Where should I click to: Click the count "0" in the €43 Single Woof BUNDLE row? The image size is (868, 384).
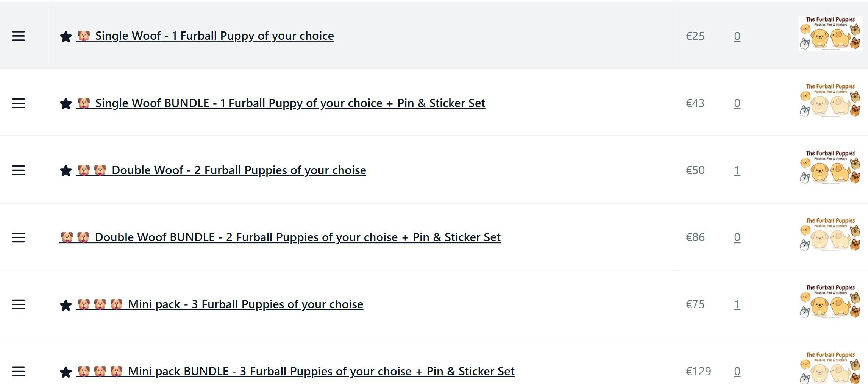click(737, 103)
